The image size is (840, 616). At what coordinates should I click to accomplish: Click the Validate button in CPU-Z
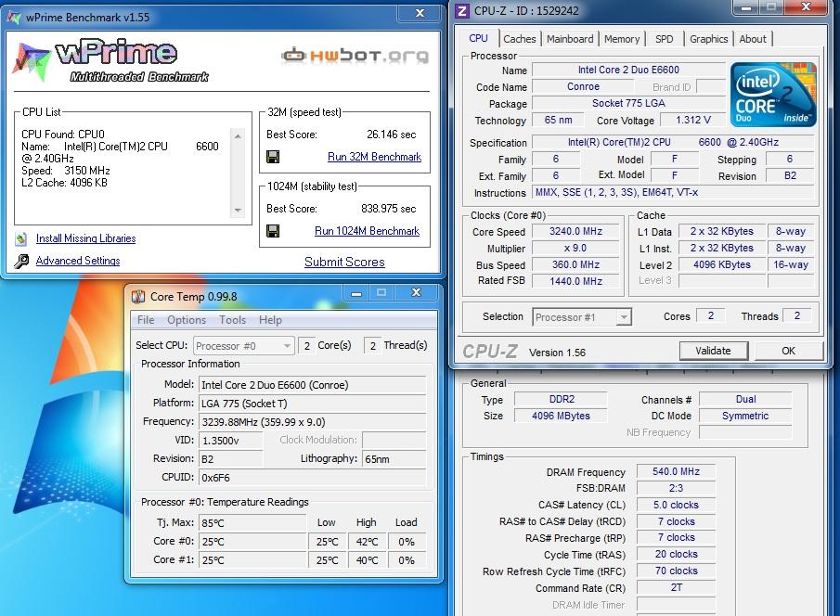tap(713, 351)
